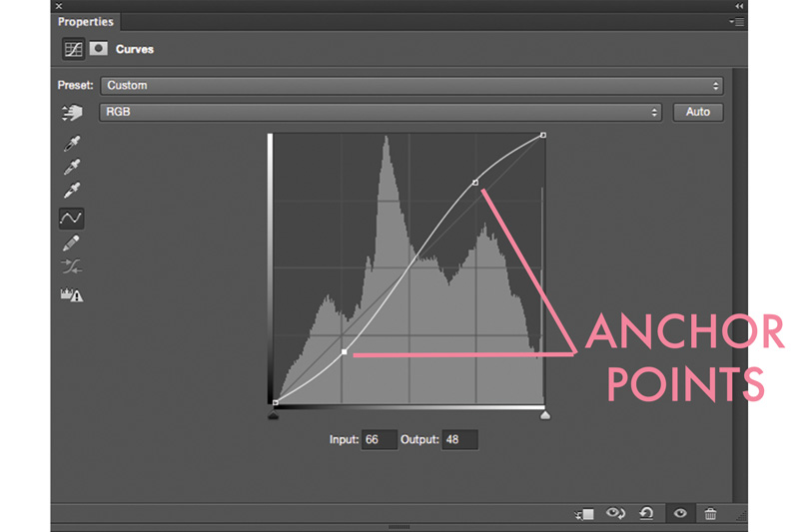This screenshot has height=532, width=799.
Task: Open the Preset dropdown showing Custom
Action: pyautogui.click(x=411, y=86)
